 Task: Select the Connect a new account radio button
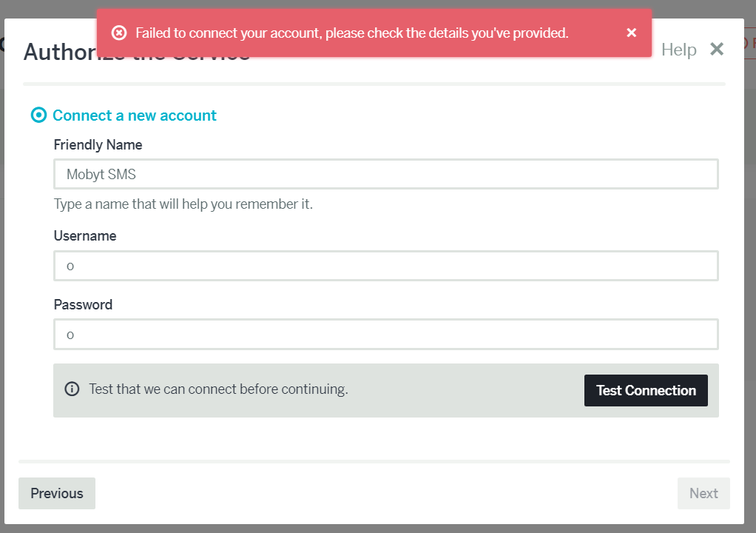[38, 115]
